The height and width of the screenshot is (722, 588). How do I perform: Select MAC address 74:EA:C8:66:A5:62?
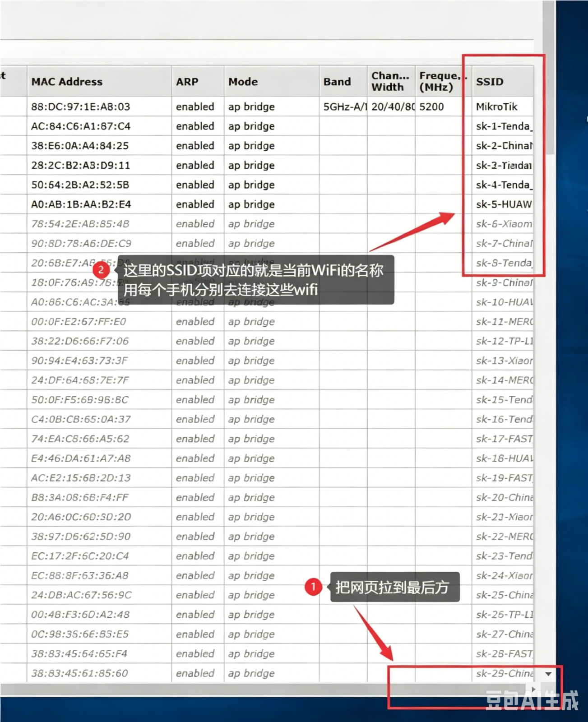80,439
